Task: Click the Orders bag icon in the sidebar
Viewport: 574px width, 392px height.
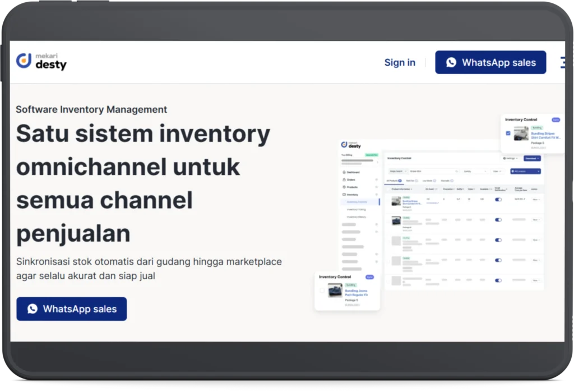Action: coord(344,179)
